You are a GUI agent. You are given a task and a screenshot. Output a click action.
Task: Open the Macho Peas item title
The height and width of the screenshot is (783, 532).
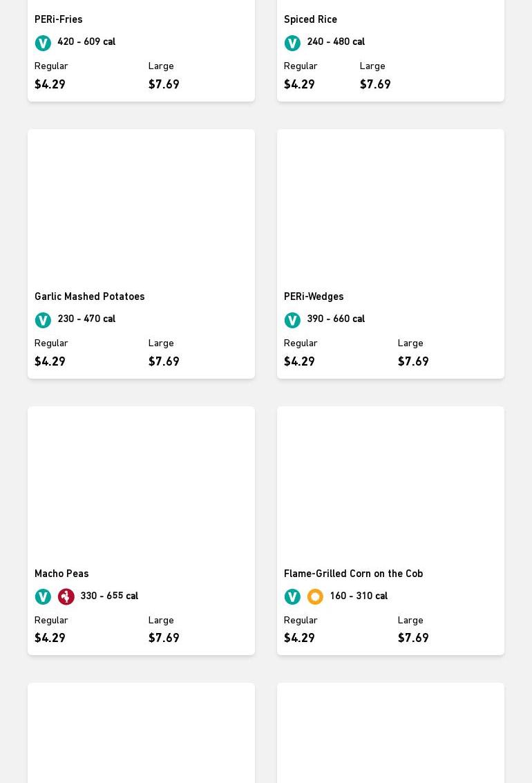click(61, 574)
